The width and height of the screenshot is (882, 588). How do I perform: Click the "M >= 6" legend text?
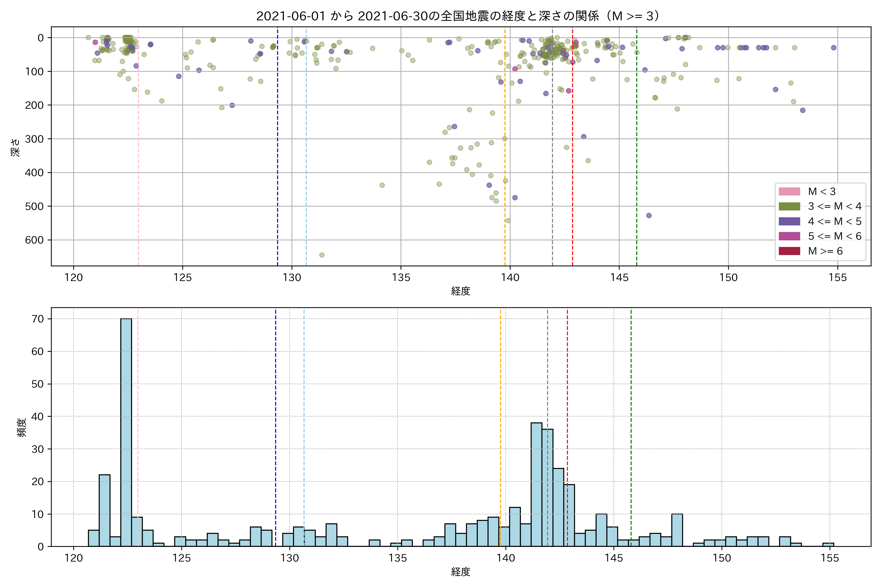click(825, 251)
